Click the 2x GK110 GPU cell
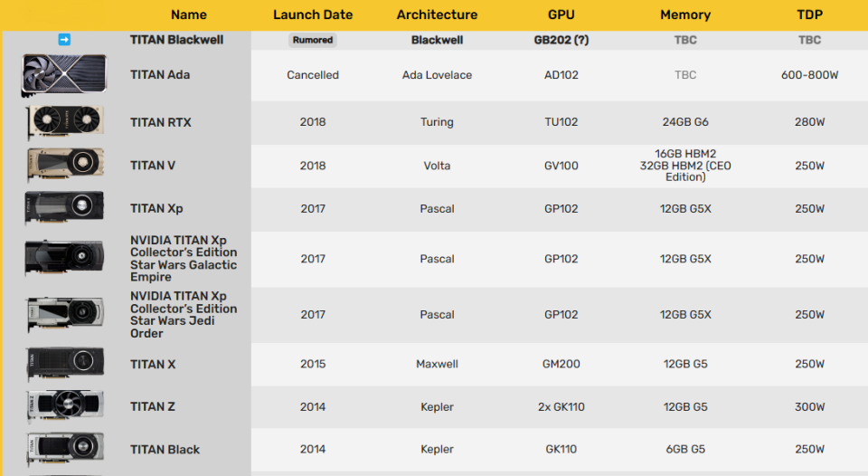 561,406
